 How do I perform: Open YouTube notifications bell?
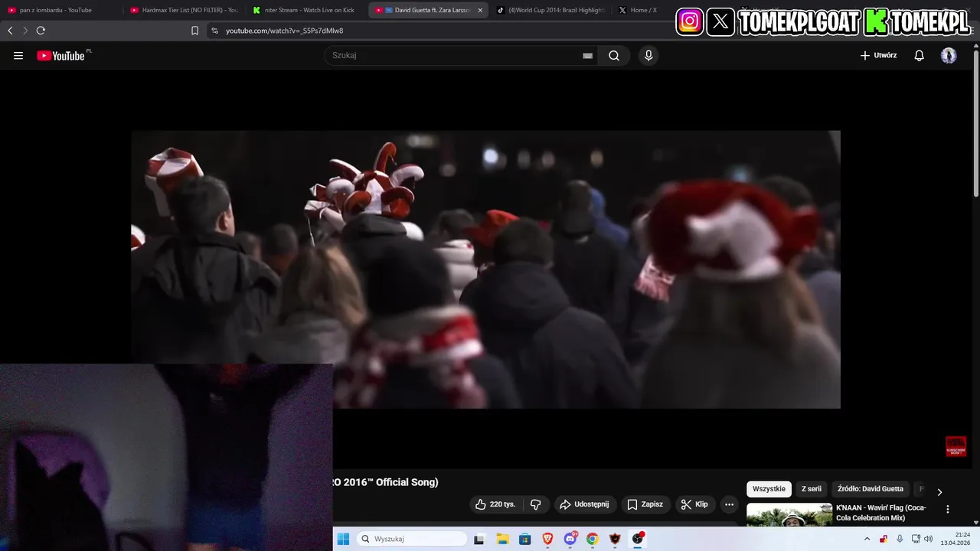pyautogui.click(x=919, y=56)
